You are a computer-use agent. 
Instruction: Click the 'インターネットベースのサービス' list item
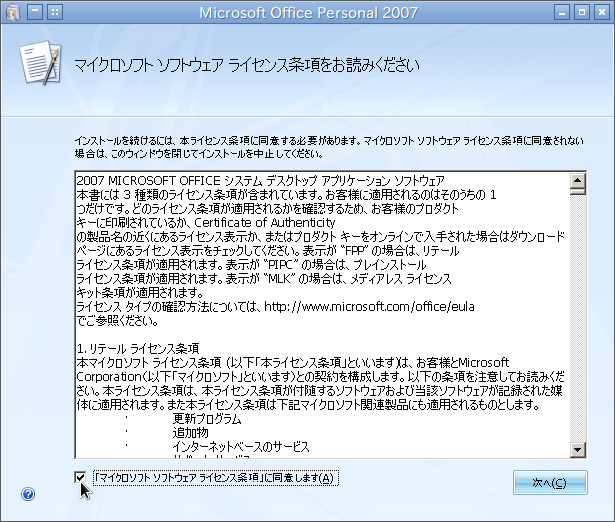pyautogui.click(x=241, y=447)
